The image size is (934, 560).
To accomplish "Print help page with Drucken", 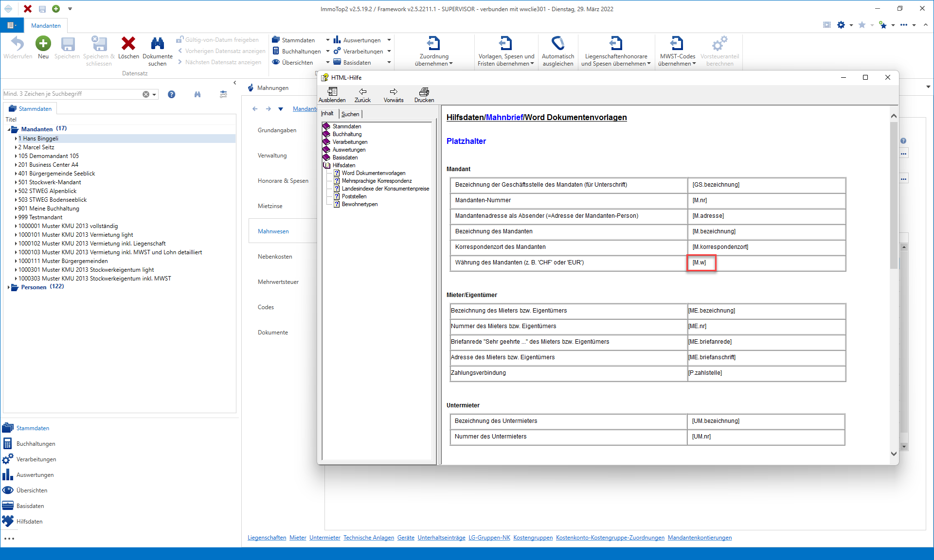I will 424,95.
